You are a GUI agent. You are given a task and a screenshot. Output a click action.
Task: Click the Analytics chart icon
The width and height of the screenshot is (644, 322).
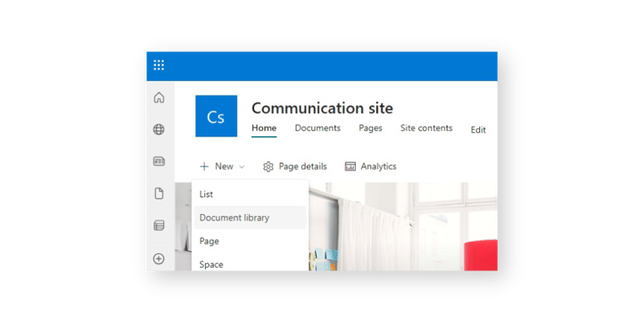pos(351,166)
